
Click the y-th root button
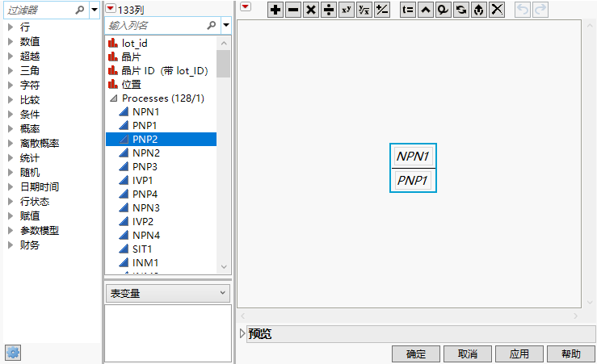click(x=364, y=10)
